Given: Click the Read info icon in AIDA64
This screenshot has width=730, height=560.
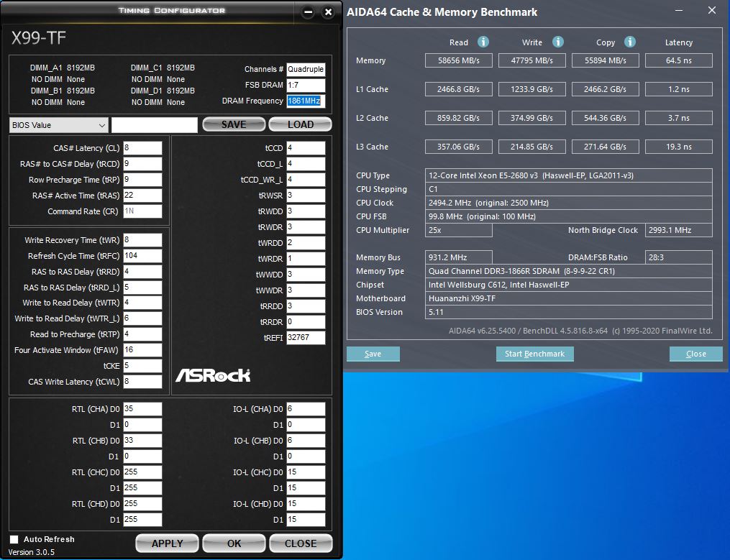Looking at the screenshot, I should tap(483, 42).
